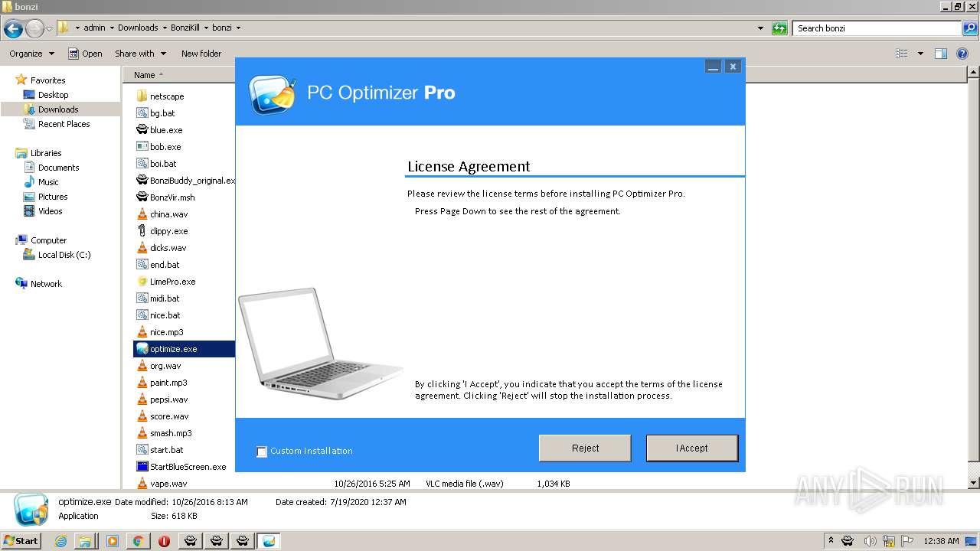Select the china.wav VLC file icon
980x551 pixels.
(x=142, y=214)
